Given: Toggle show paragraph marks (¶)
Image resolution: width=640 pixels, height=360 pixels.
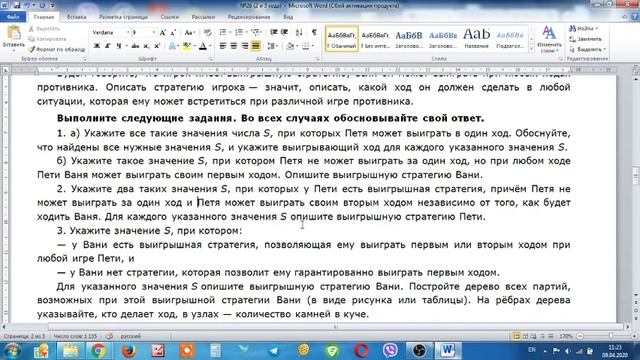Looking at the screenshot, I should tap(314, 32).
